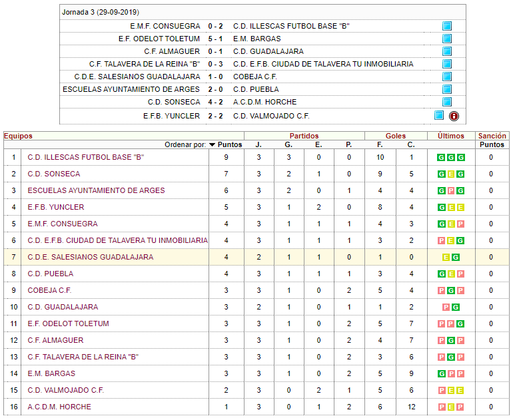Open match report icon for E.M.F. Consuegra game
The width and height of the screenshot is (511, 420).
(447, 26)
